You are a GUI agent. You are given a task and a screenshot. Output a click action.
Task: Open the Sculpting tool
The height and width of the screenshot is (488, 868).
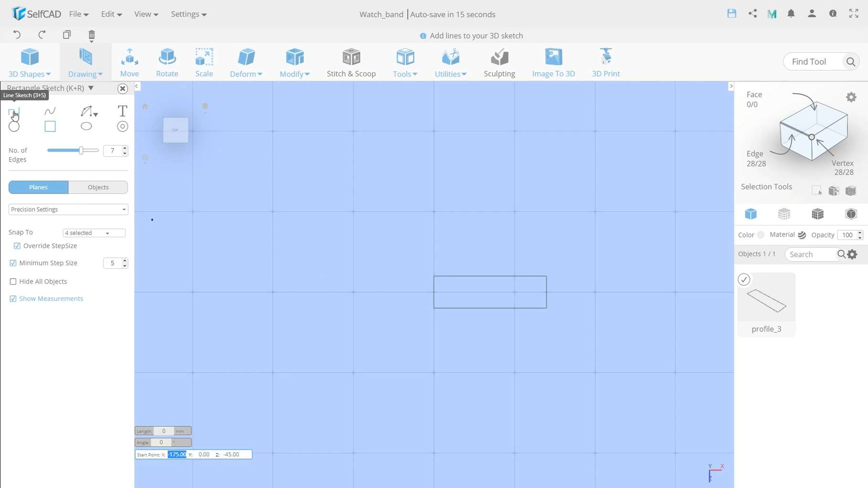coord(499,62)
